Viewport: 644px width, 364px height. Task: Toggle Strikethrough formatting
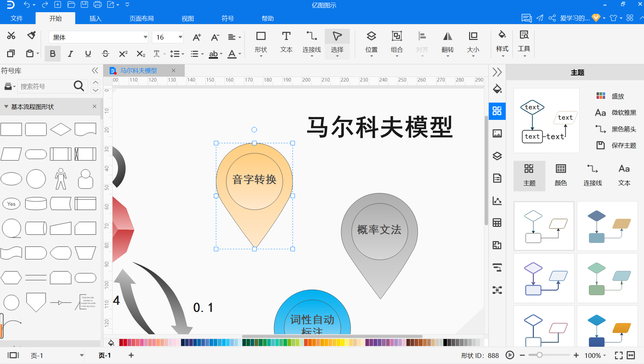coord(105,54)
